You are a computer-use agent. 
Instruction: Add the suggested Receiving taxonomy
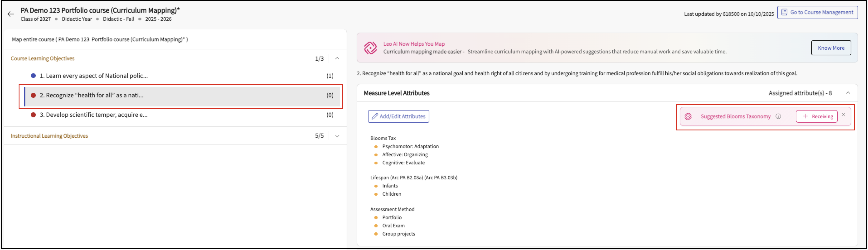pyautogui.click(x=817, y=116)
